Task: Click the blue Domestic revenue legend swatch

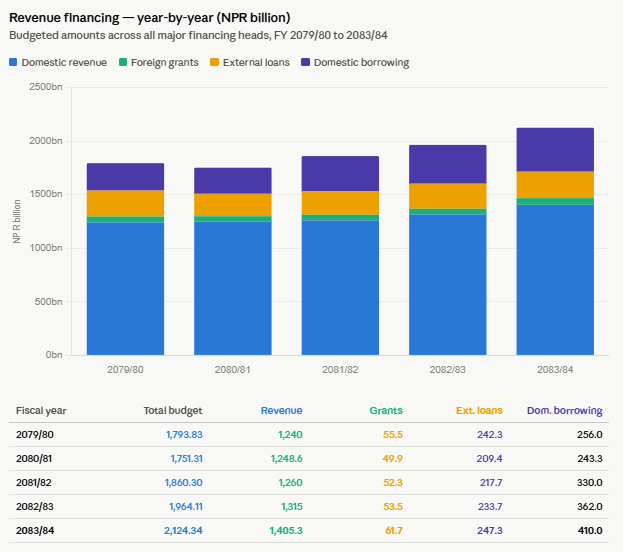Action: point(13,62)
